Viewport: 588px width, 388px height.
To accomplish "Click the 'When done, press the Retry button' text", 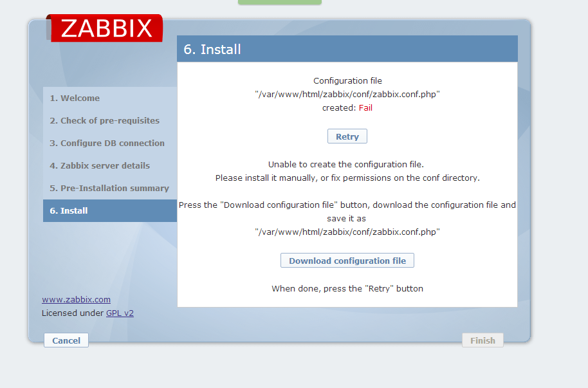I will click(347, 288).
